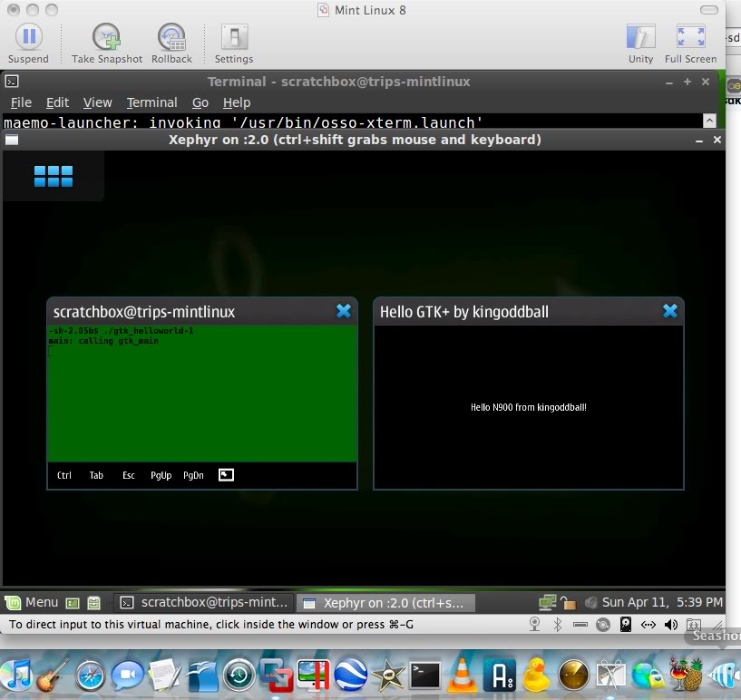Click the Take Snapshot toolbar icon
Image resolution: width=741 pixels, height=700 pixels.
coord(107,38)
